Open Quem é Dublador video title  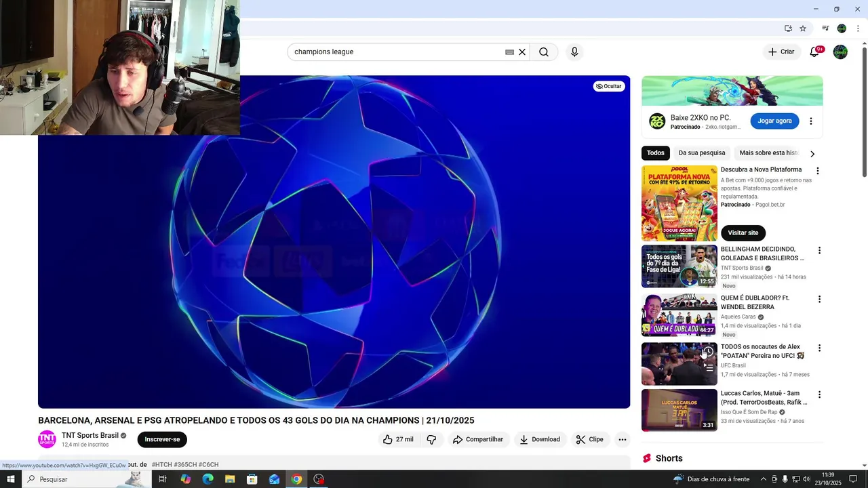coord(756,302)
